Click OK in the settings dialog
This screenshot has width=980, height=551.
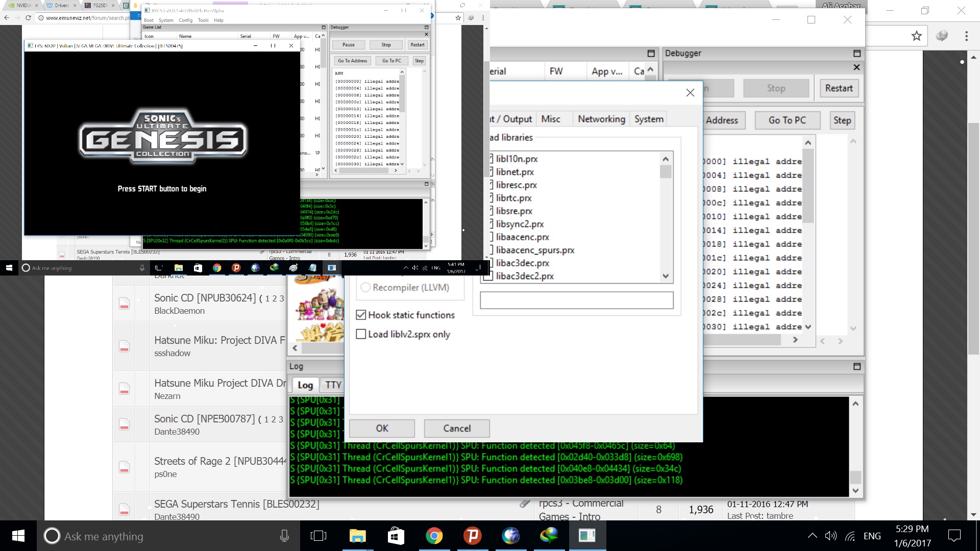pyautogui.click(x=382, y=429)
